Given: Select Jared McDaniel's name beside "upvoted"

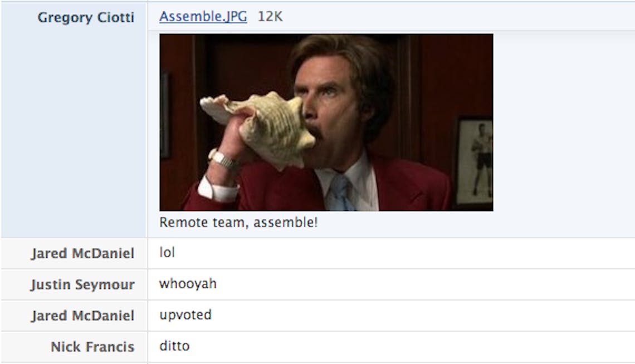Looking at the screenshot, I should 82,316.
